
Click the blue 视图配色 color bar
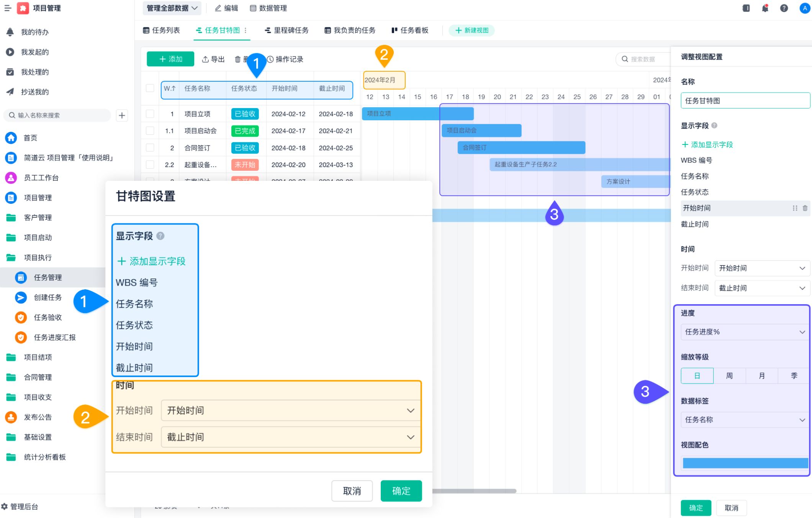click(x=745, y=463)
